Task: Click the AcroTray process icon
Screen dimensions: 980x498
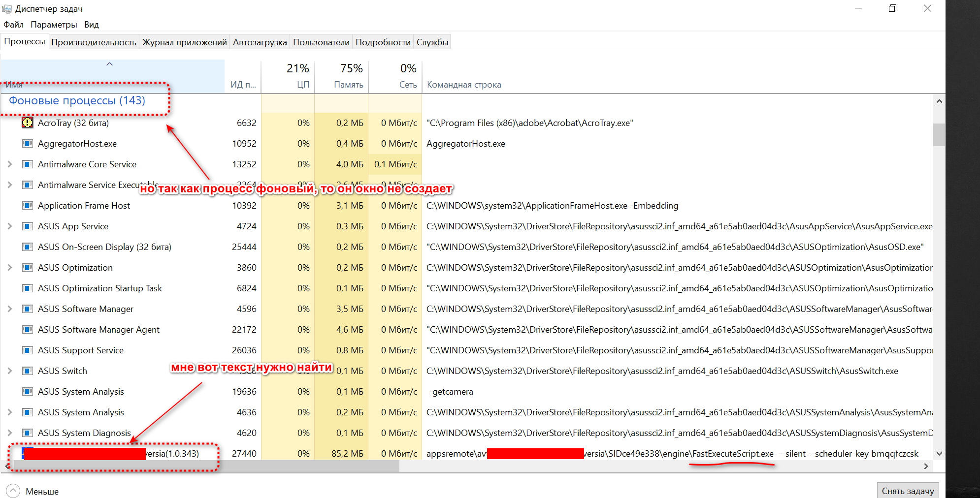Action: (28, 123)
